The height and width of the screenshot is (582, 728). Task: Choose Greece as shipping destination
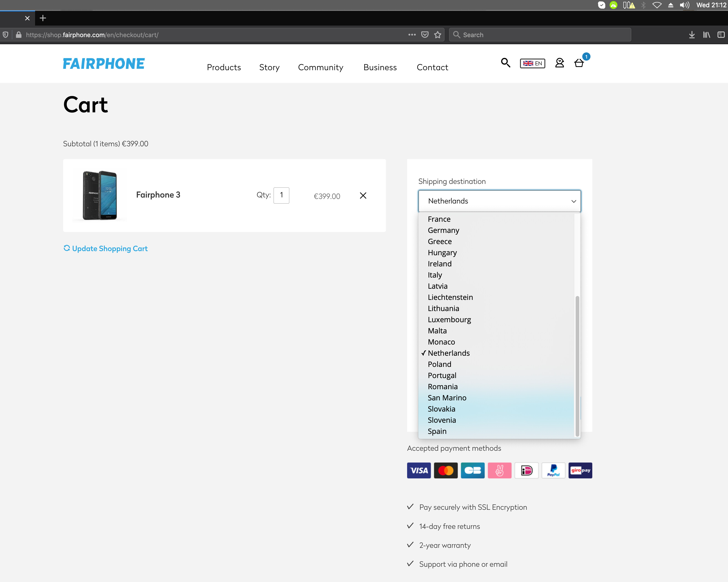pyautogui.click(x=496, y=242)
